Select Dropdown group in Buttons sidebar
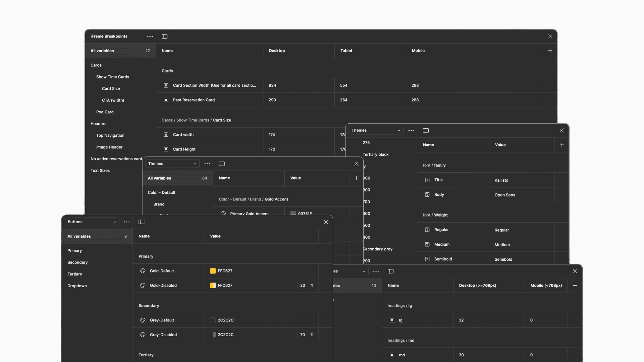 coord(77,286)
